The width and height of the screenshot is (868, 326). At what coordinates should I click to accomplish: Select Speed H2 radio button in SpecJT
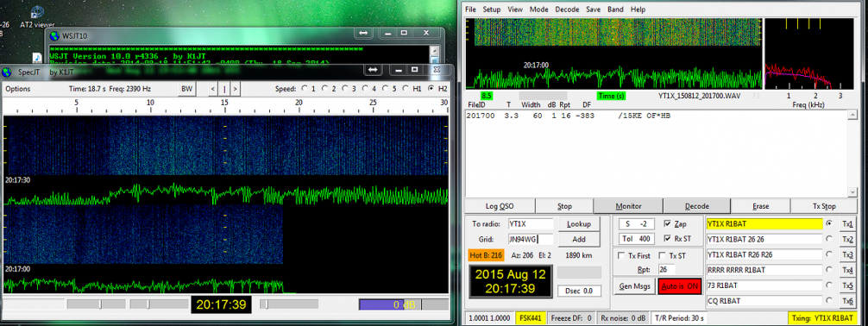coord(431,89)
